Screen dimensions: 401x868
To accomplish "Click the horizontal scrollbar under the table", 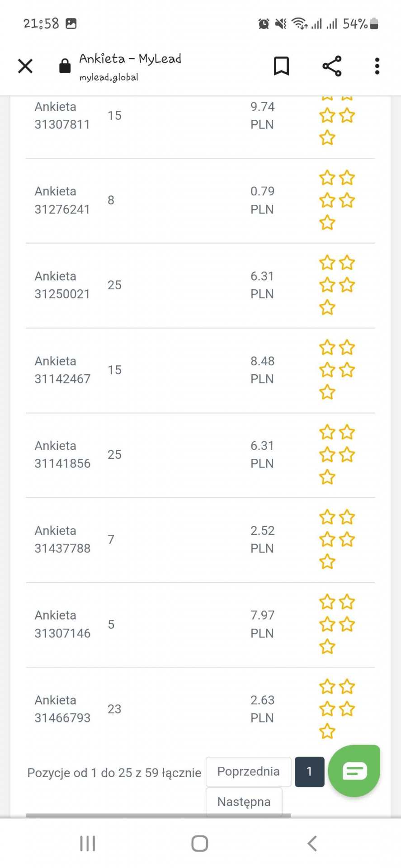I will click(x=158, y=815).
